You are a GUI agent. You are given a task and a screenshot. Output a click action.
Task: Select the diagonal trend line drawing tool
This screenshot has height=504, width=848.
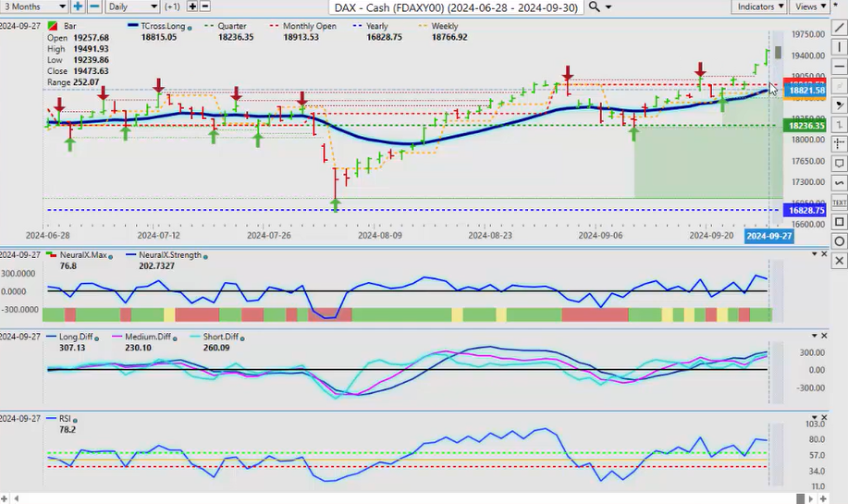pyautogui.click(x=840, y=28)
